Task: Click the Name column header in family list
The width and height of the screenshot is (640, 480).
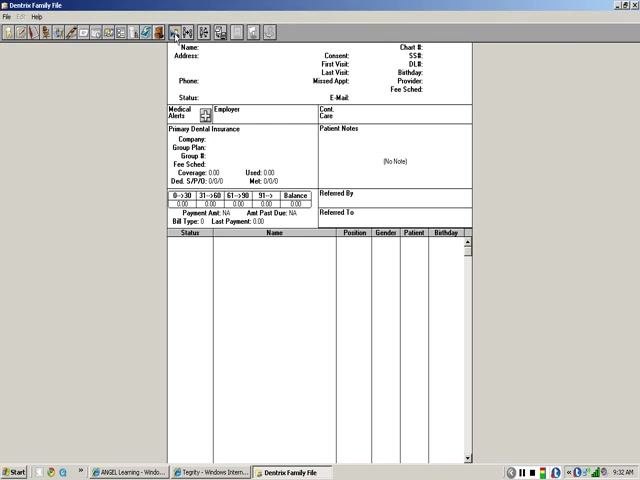Action: point(275,233)
